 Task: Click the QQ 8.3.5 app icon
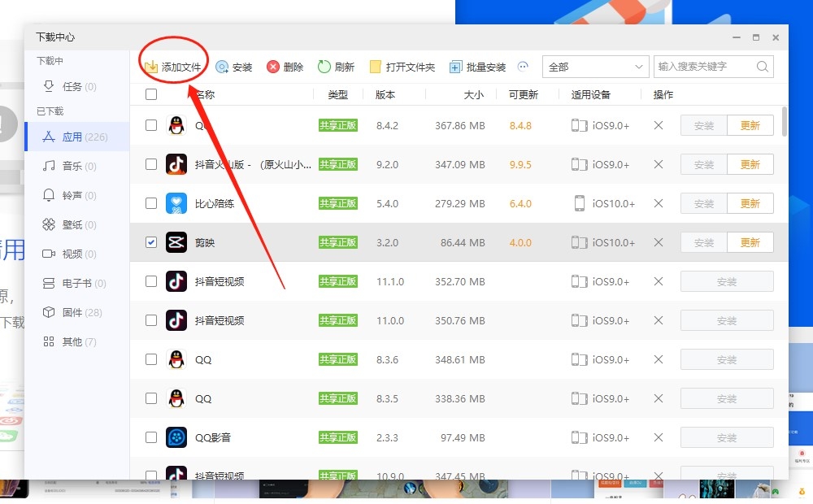tap(176, 398)
